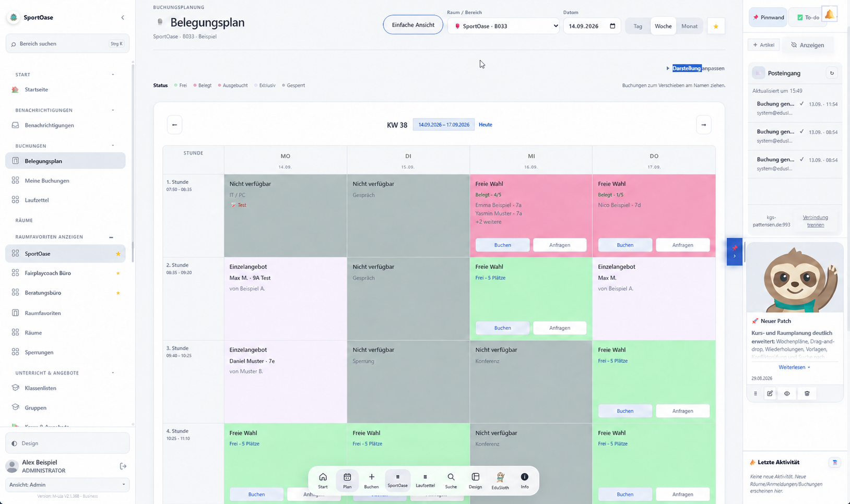Toggle the Einfache Ansicht view
The width and height of the screenshot is (850, 504).
click(x=413, y=25)
